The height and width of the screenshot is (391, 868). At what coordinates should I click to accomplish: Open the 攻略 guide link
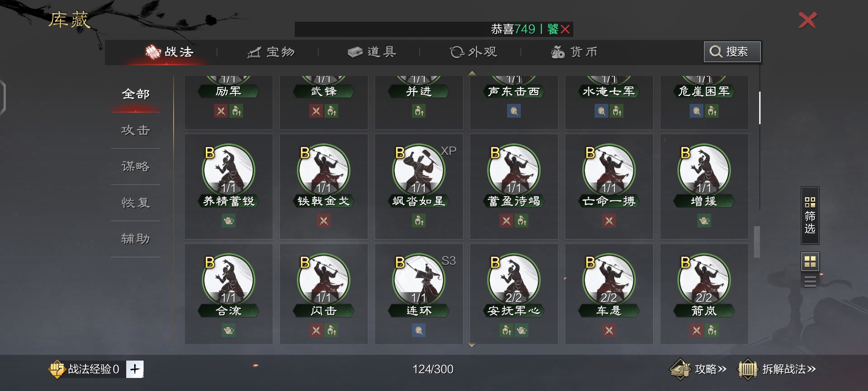(x=698, y=369)
